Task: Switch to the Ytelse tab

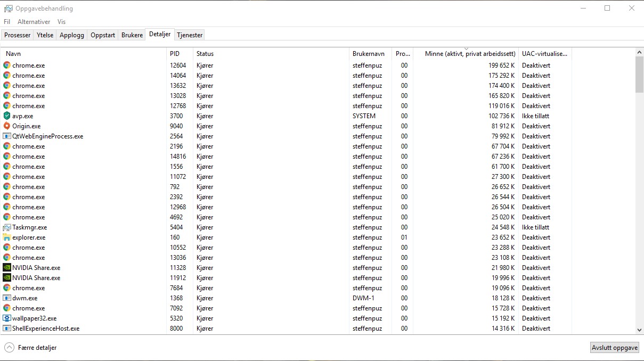Action: pyautogui.click(x=45, y=35)
